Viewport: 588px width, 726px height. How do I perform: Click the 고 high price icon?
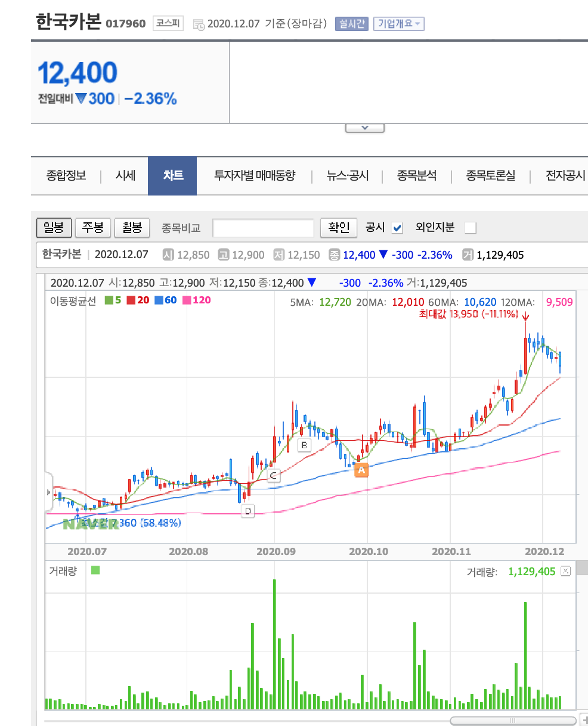(x=223, y=255)
